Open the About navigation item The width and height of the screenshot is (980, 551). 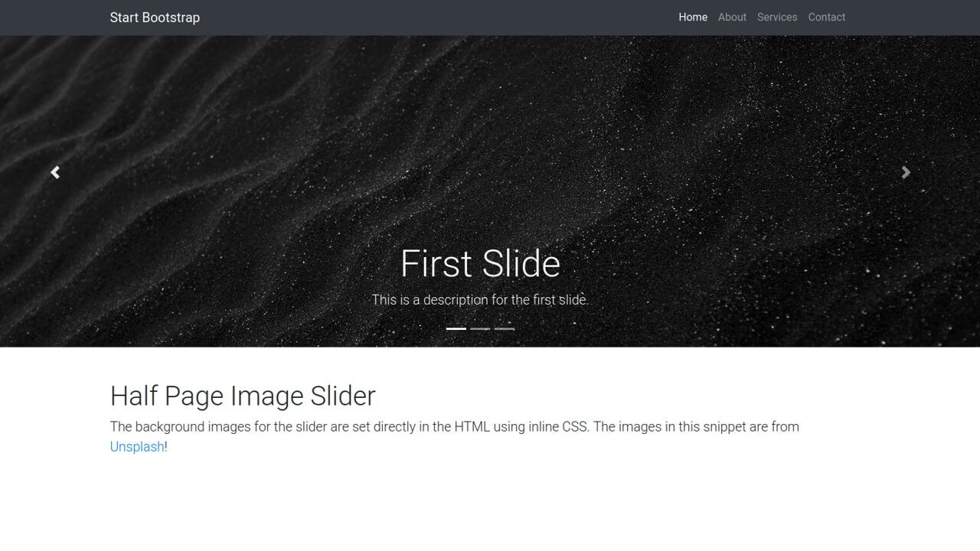click(732, 17)
